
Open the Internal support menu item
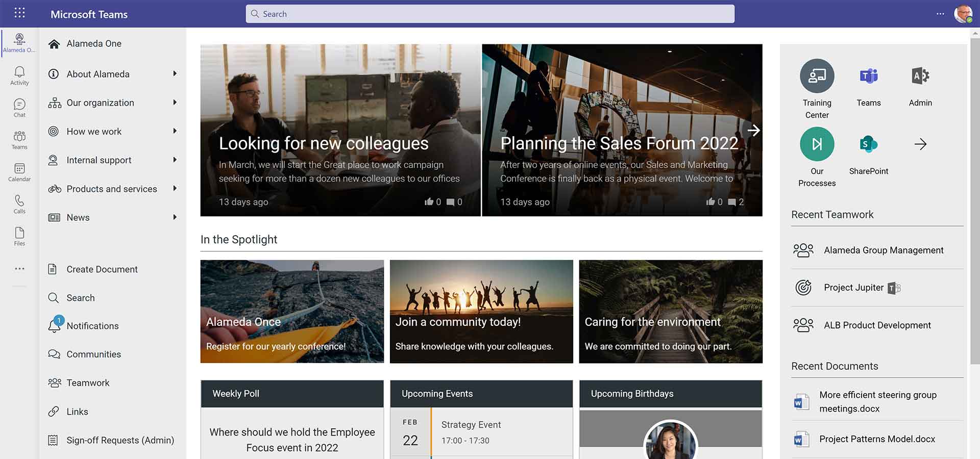point(99,160)
